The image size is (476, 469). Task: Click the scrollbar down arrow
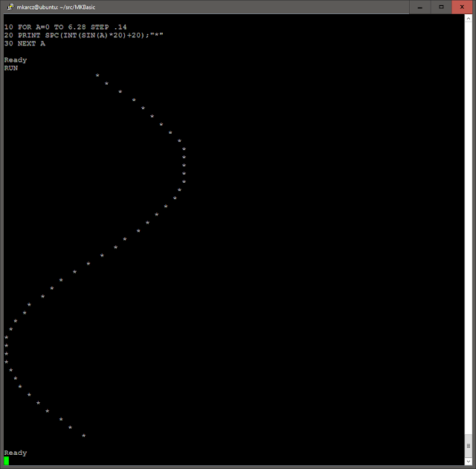point(468,461)
